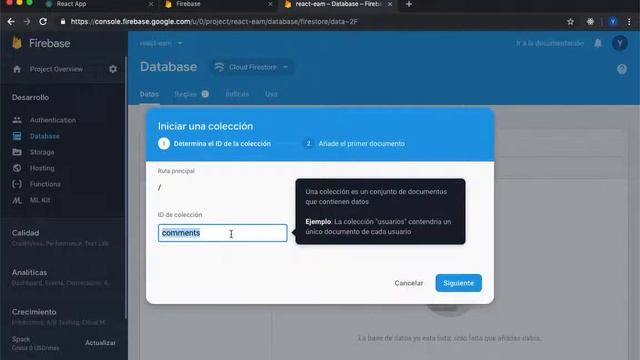Image resolution: width=640 pixels, height=360 pixels.
Task: Expand the Calidad sidebar group
Action: 61,238
